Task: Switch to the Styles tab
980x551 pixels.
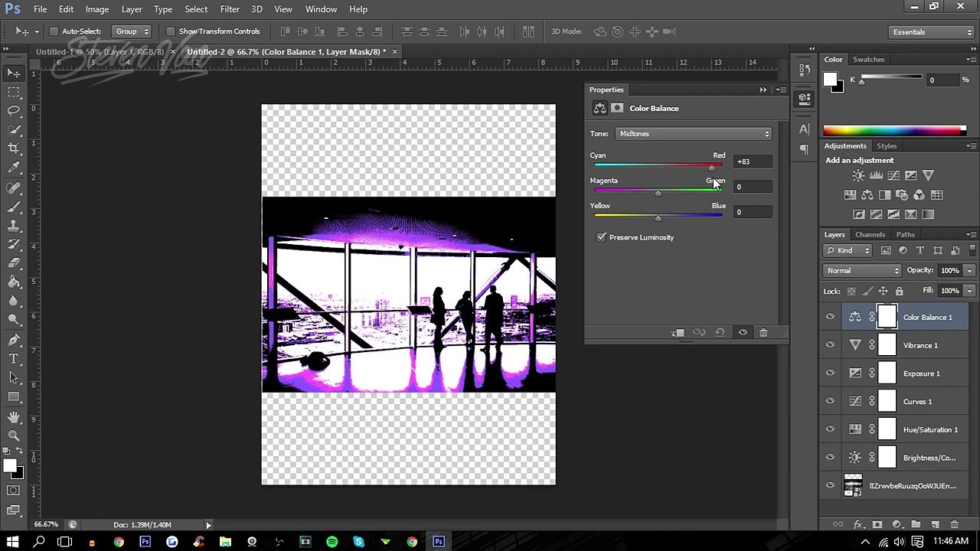Action: point(887,146)
